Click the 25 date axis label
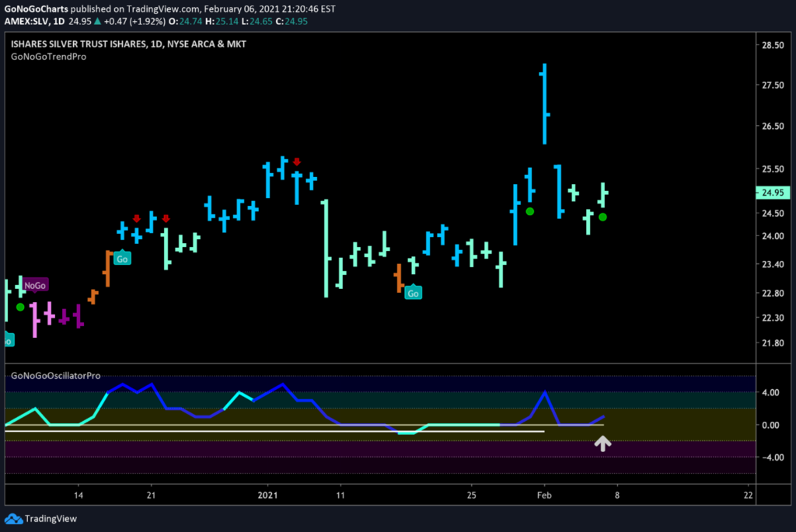 tap(472, 495)
